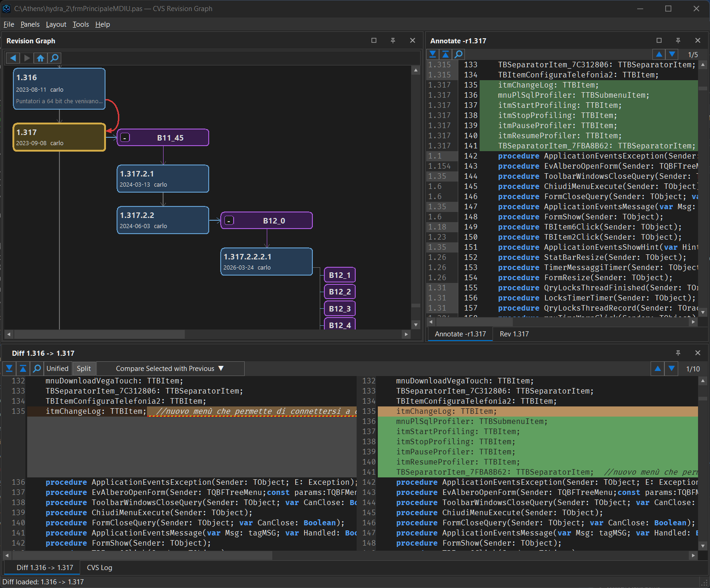
Task: Pin the Diff panel
Action: click(678, 353)
